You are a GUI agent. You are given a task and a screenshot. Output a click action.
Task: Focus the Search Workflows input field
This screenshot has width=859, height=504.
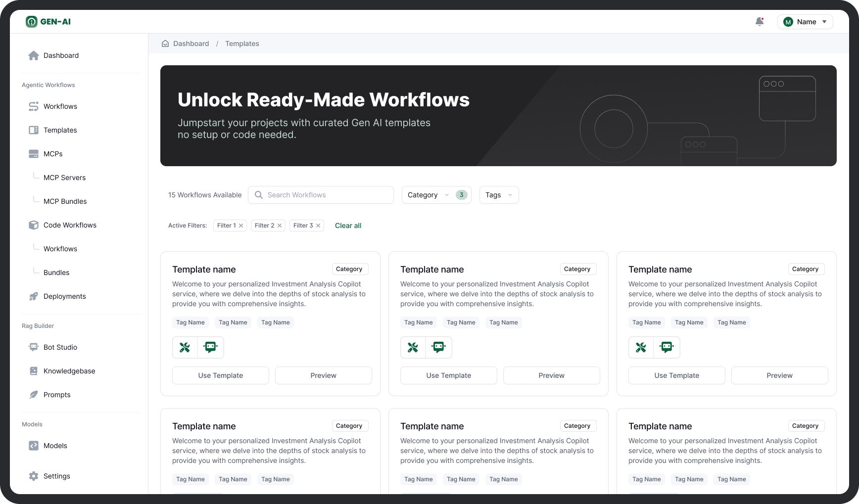click(x=327, y=195)
